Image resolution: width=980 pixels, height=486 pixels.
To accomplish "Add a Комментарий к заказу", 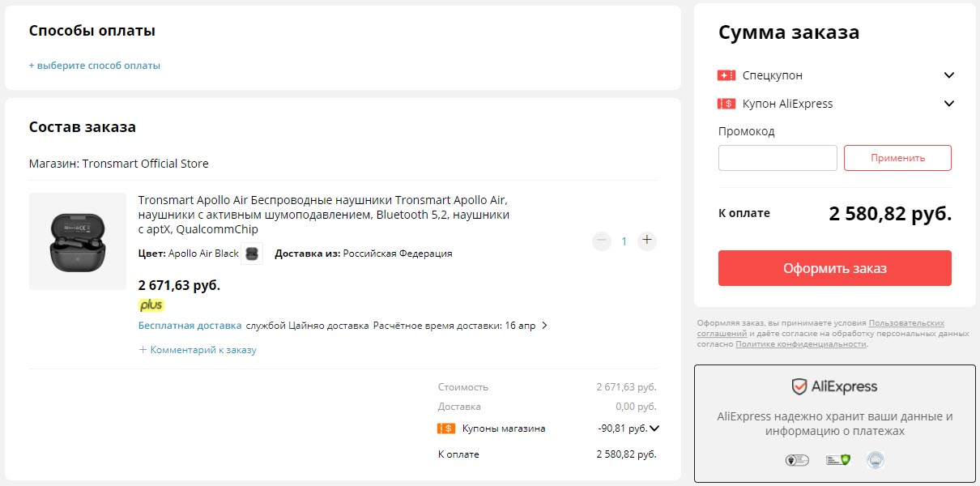I will coord(200,349).
